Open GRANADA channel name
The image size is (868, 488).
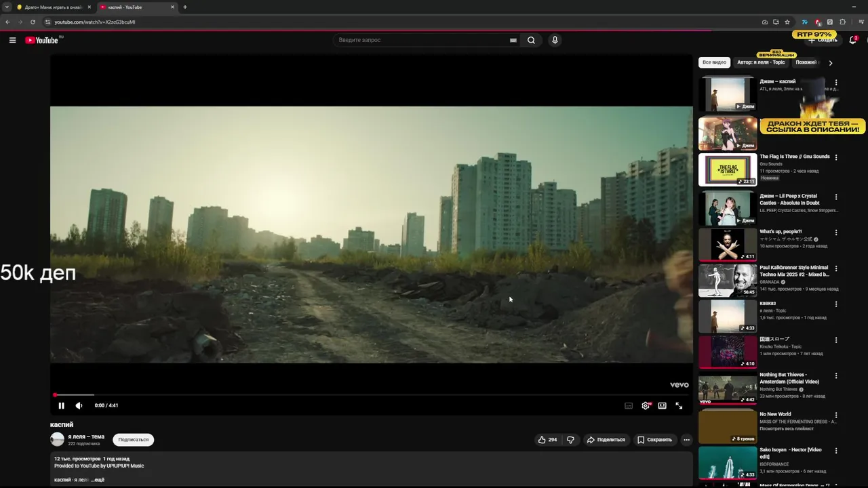770,282
